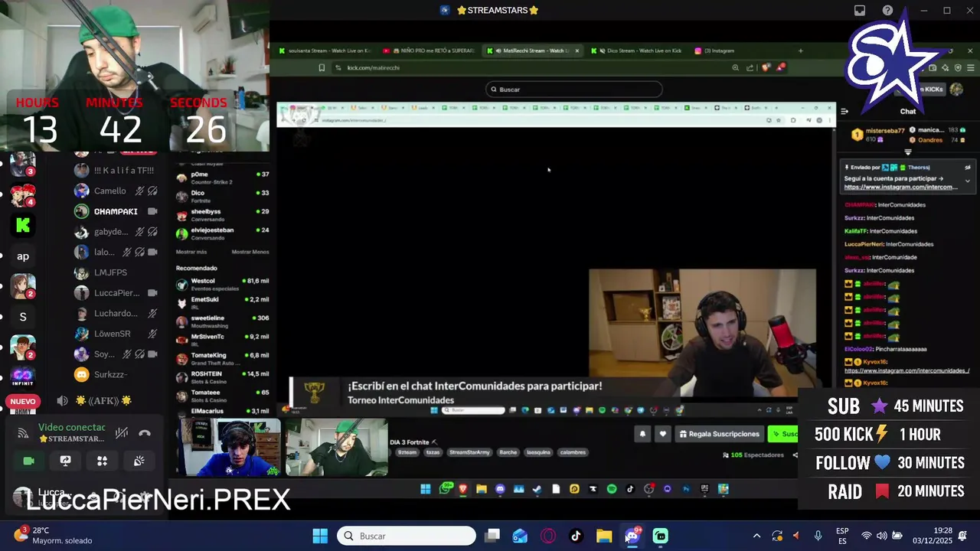
Task: Show hidden tray icons chevron
Action: (x=757, y=536)
